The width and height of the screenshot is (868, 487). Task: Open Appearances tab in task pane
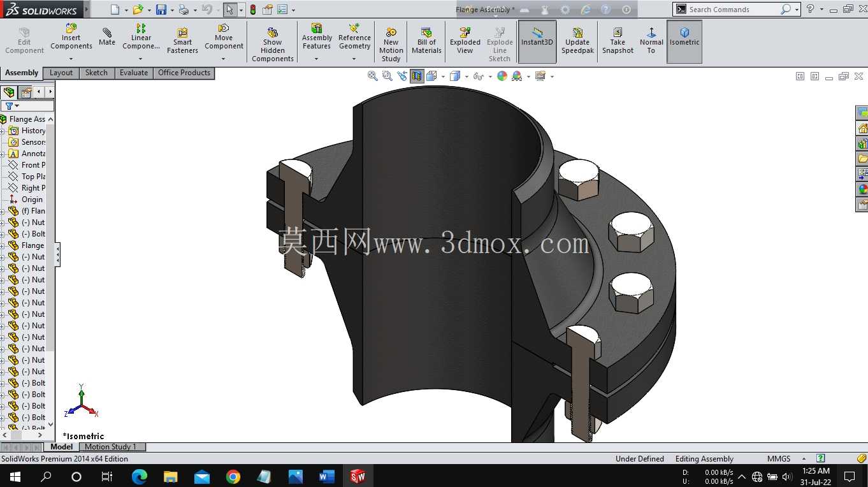coord(863,189)
